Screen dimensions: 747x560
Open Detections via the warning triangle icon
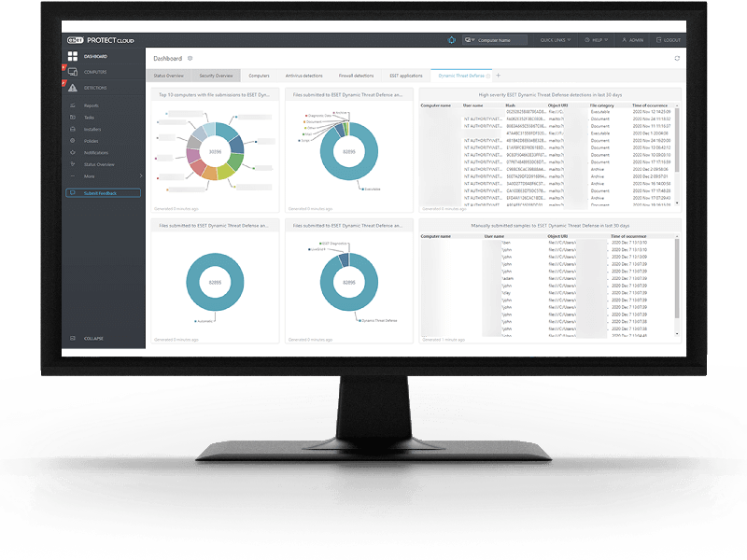[x=72, y=88]
